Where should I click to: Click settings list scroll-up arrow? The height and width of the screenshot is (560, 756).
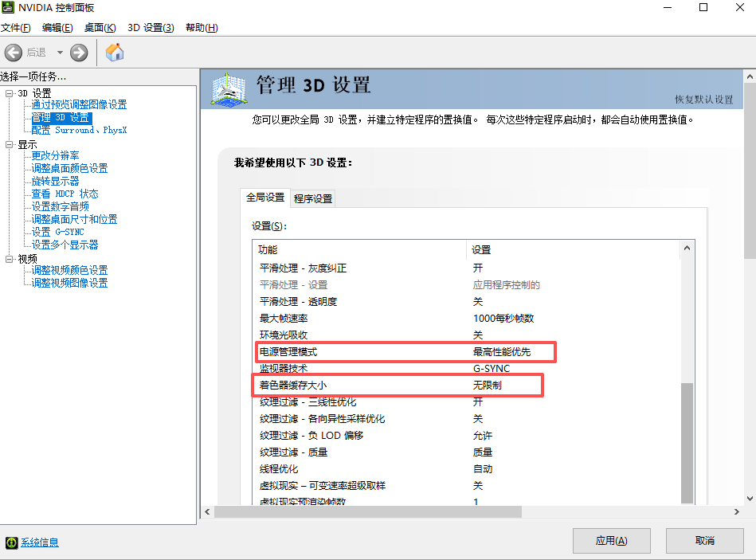coord(687,249)
